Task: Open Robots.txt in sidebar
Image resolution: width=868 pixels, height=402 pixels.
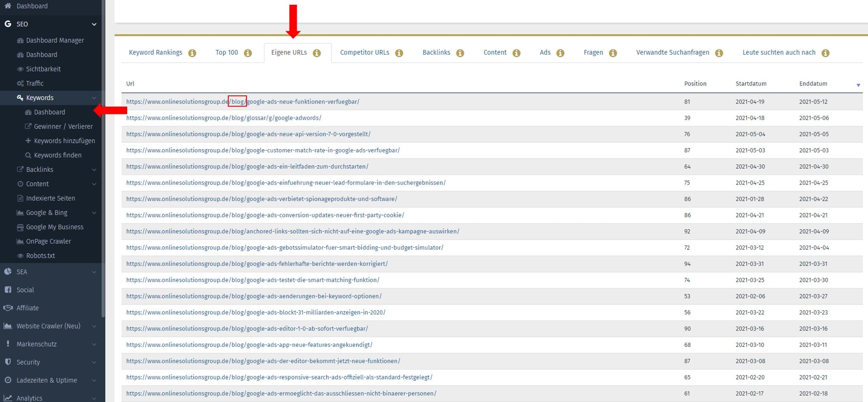Action: 40,255
